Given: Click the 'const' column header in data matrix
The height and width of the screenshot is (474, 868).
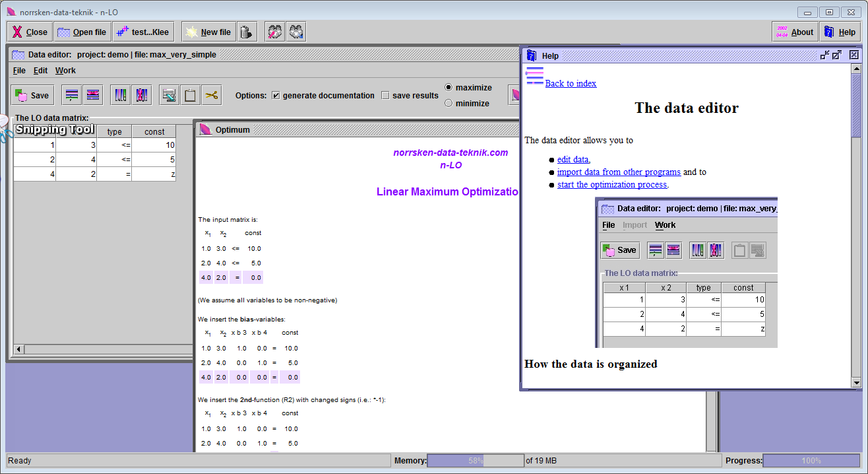Looking at the screenshot, I should pos(154,131).
